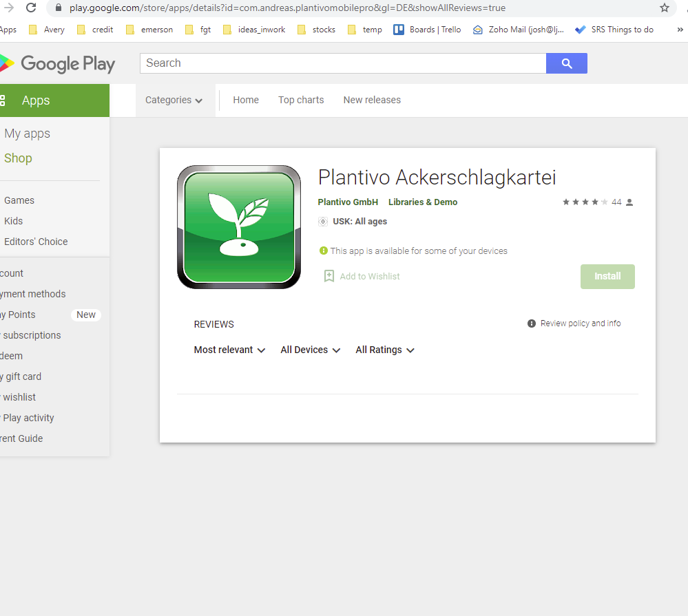Click the USK age rating icon
This screenshot has height=616, width=688.
point(323,222)
